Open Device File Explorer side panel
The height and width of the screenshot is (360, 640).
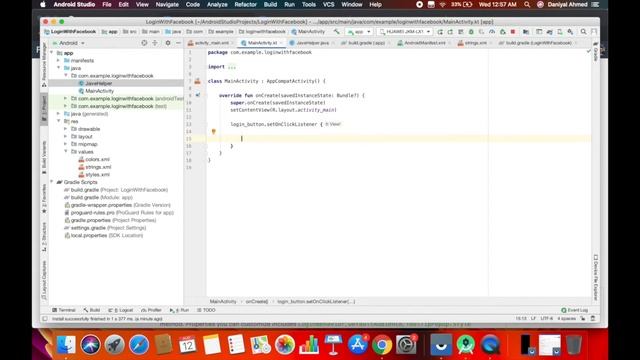[596, 278]
